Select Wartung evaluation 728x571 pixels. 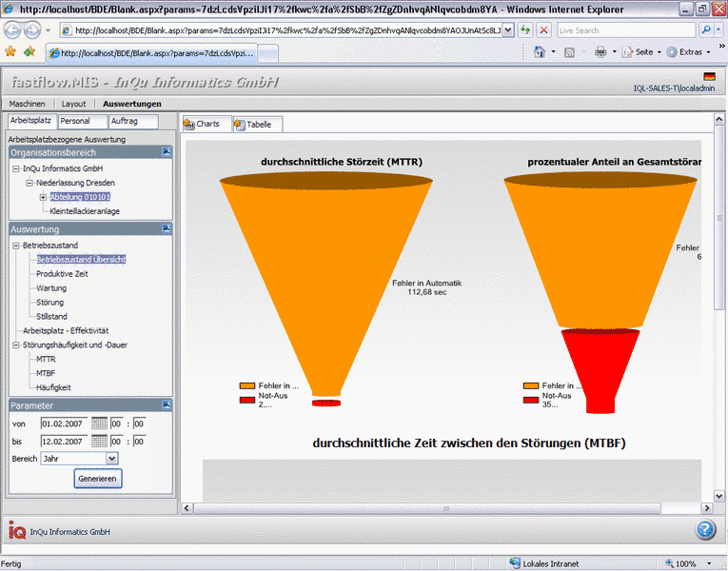(51, 288)
